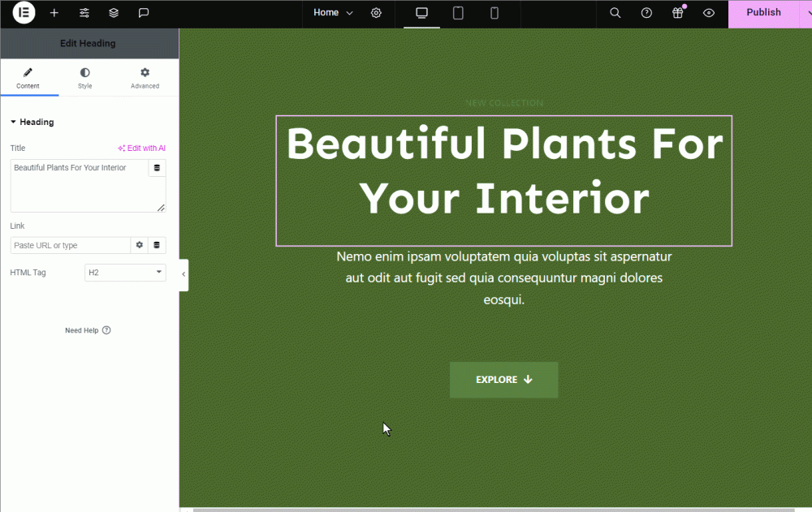Click the Edit Heading panel title
The width and height of the screenshot is (812, 512).
(88, 44)
